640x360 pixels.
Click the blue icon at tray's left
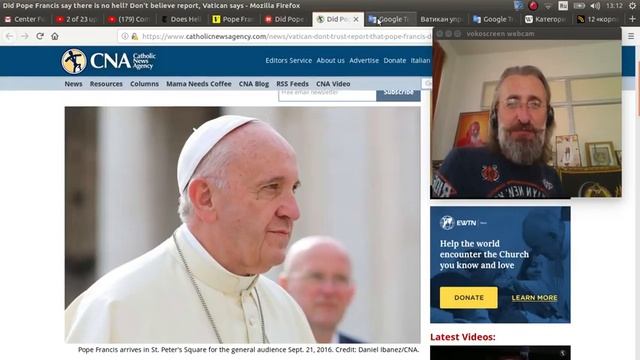point(518,6)
